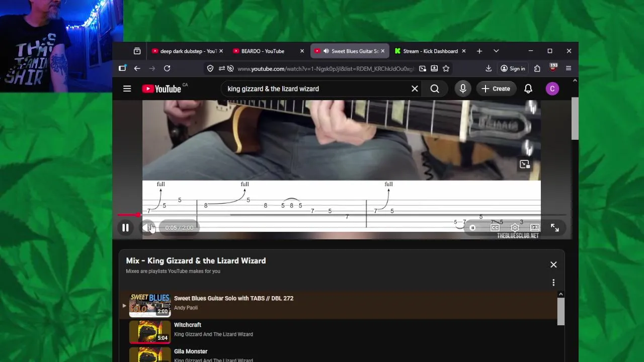Click the scrollbar's up arrow at the top of the page
This screenshot has height=362, width=644.
click(575, 80)
